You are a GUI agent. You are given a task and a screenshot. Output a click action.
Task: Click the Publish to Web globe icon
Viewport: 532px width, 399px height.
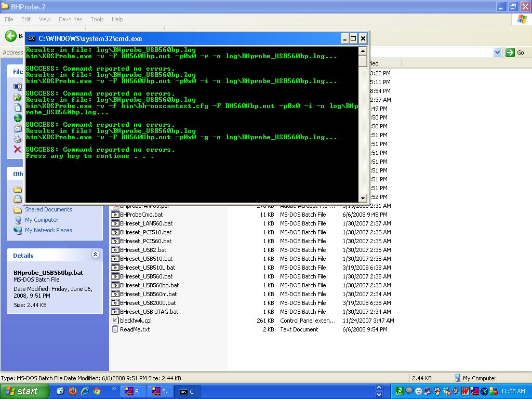tap(17, 118)
